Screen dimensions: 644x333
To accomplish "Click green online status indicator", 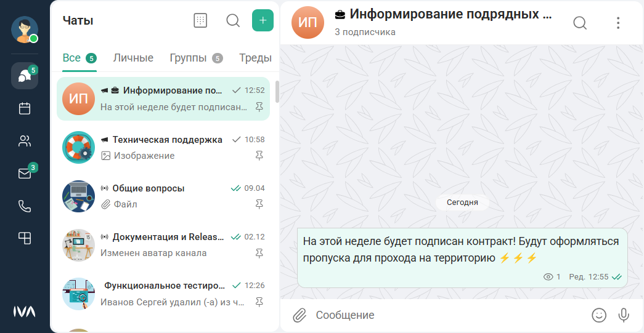I will pos(34,39).
